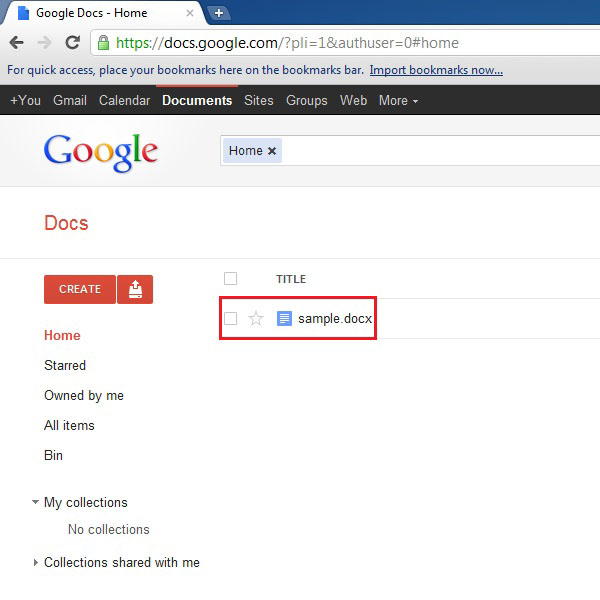The width and height of the screenshot is (600, 600).
Task: Go to +You in top bar
Action: click(25, 101)
